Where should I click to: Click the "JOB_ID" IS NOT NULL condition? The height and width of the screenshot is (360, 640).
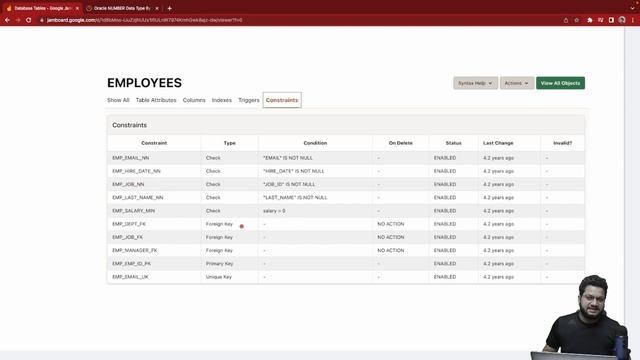(x=289, y=184)
